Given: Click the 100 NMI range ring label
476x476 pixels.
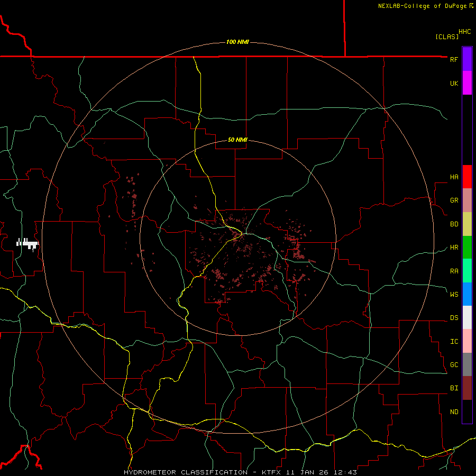Looking at the screenshot, I should 237,42.
